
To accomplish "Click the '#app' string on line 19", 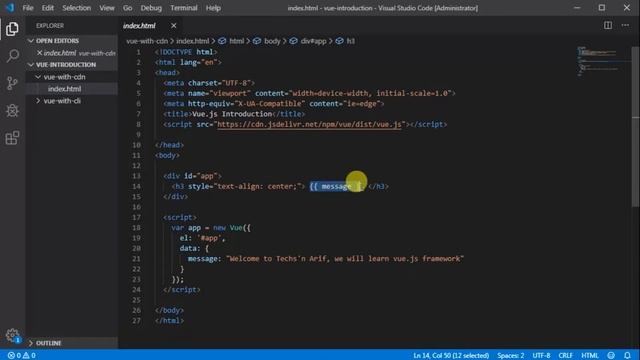I will (x=209, y=238).
